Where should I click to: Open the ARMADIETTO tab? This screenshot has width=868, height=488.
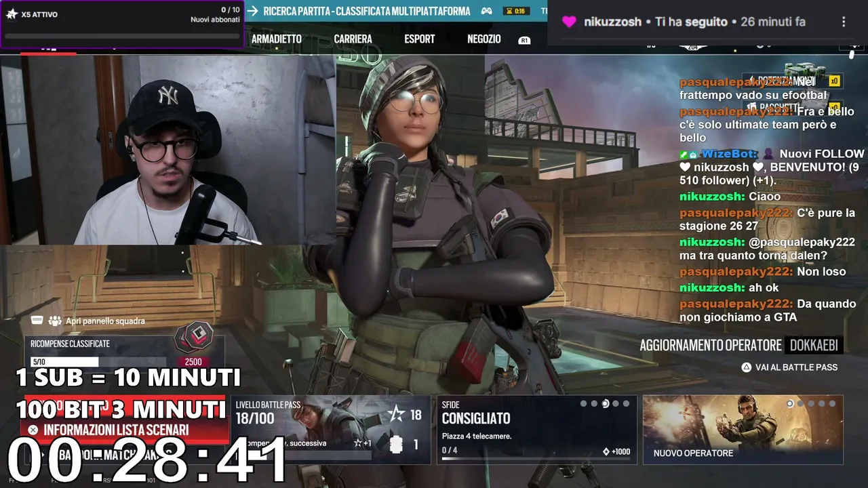click(277, 39)
